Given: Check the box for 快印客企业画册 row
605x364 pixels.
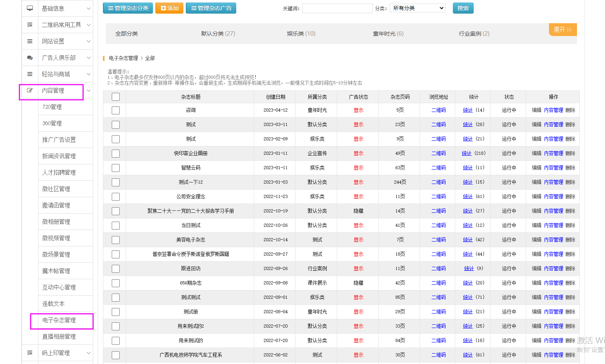Looking at the screenshot, I should point(116,154).
